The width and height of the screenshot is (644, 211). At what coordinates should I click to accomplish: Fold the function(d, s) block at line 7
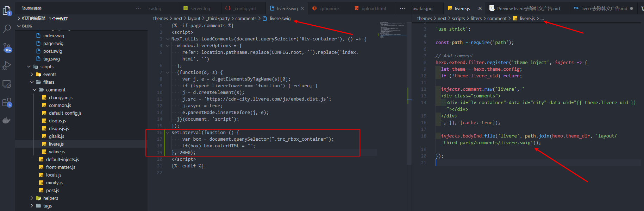pos(168,72)
